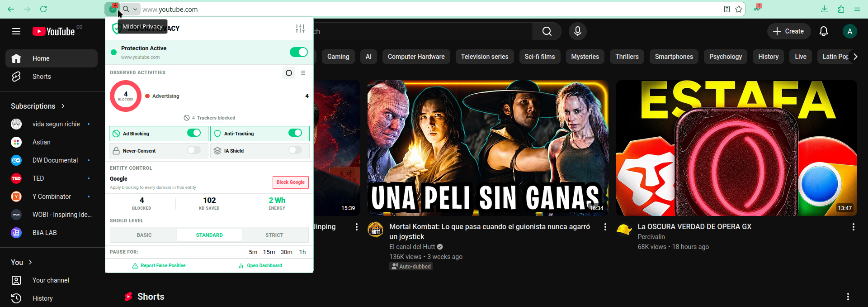Open options menu for Opera GX video
Image resolution: width=868 pixels, height=307 pixels.
[853, 227]
